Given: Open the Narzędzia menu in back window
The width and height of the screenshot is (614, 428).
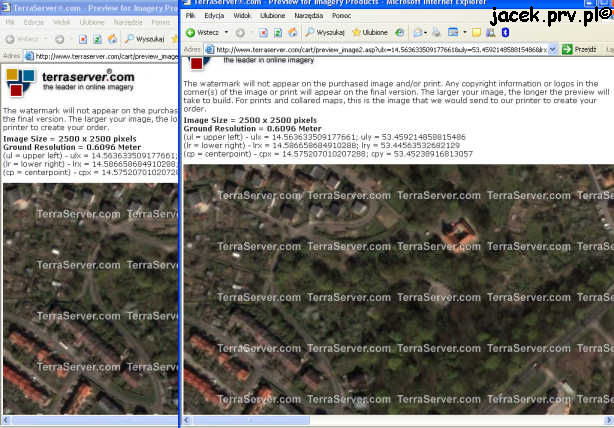Looking at the screenshot, I should 128,22.
